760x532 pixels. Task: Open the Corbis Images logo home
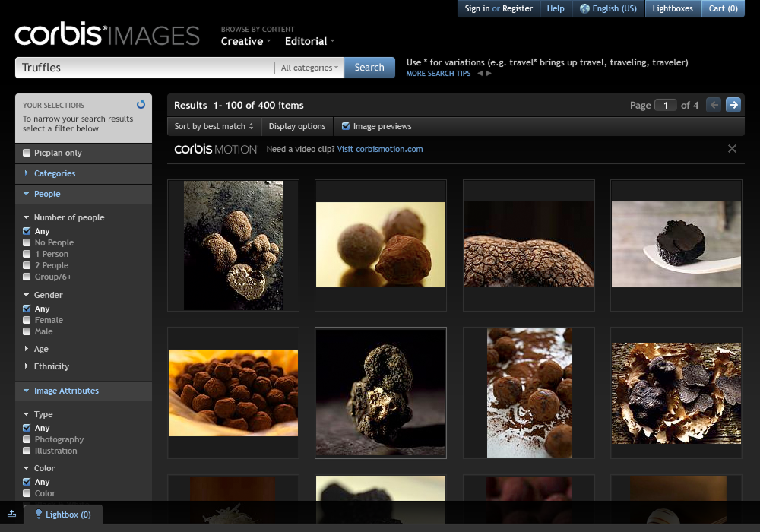pos(107,34)
